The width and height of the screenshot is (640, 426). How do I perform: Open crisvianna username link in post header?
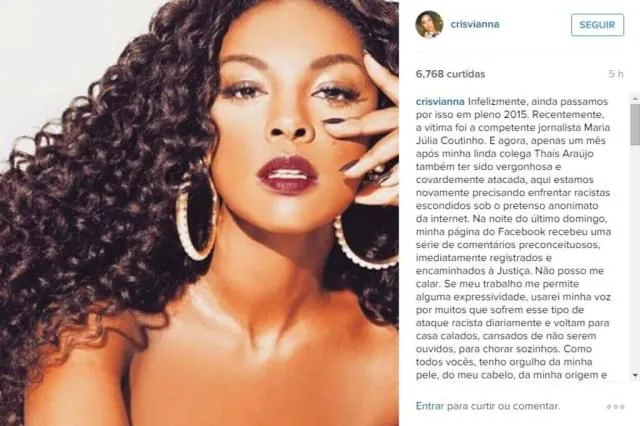pyautogui.click(x=475, y=24)
